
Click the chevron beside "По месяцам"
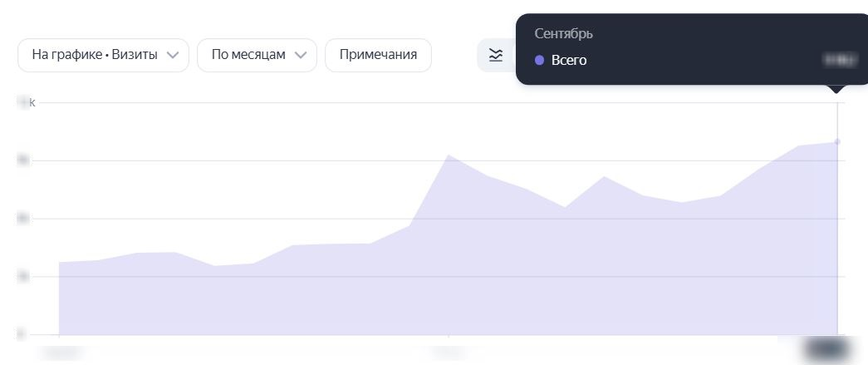(x=301, y=55)
